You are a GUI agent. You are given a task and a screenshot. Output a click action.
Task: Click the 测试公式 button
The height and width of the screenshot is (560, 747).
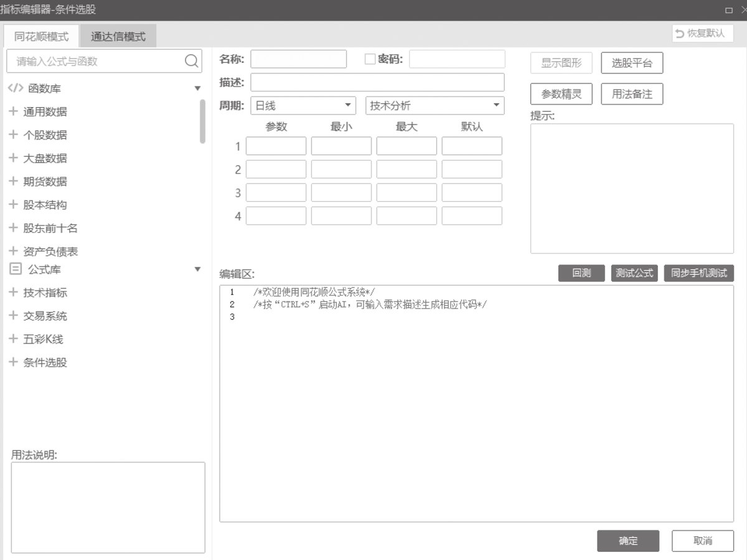pos(634,273)
